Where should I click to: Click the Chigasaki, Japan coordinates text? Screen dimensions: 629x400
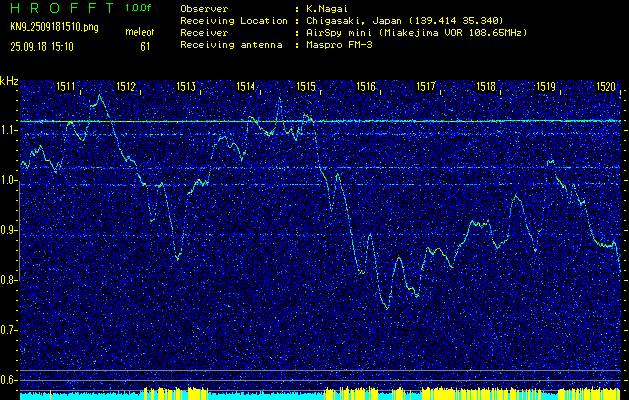tap(405, 21)
